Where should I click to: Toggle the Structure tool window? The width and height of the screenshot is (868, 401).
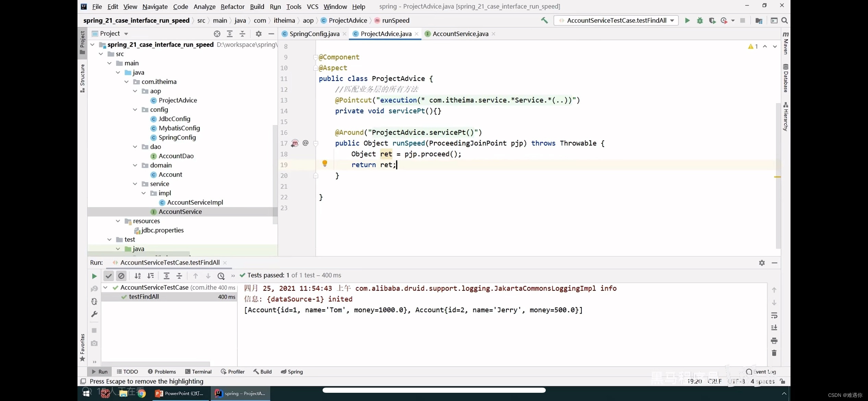pos(82,78)
